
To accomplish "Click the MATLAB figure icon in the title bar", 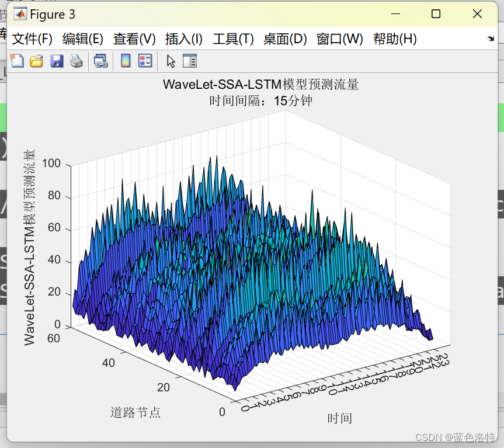I will click(x=20, y=13).
